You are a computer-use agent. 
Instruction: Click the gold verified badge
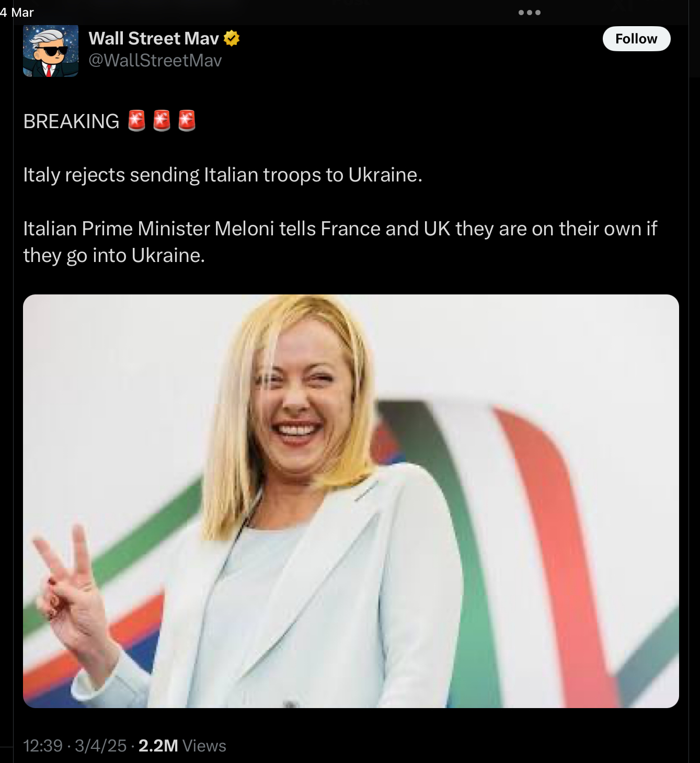[232, 38]
